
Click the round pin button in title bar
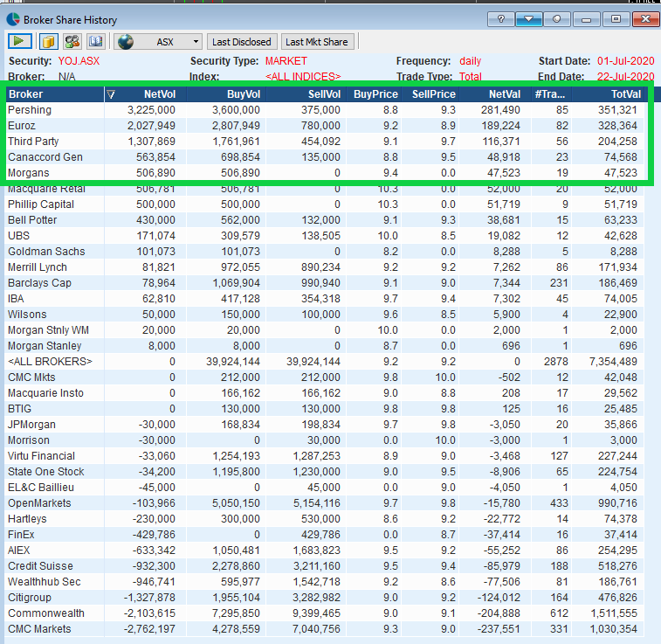(x=556, y=19)
